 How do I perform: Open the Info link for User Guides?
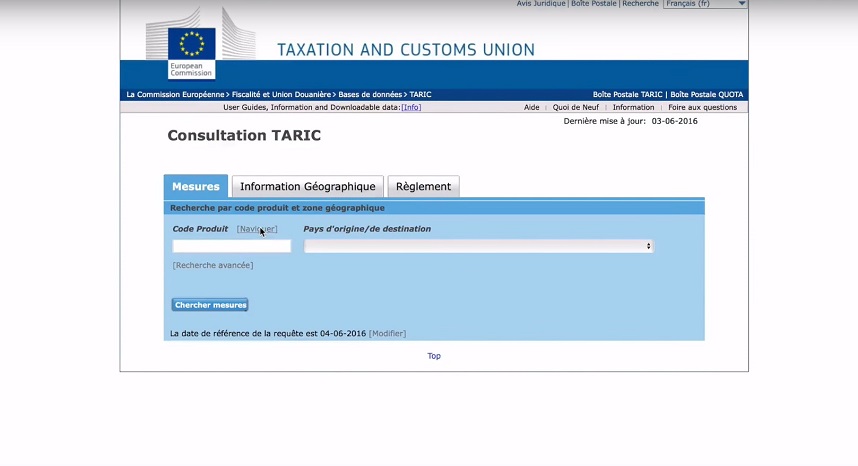pyautogui.click(x=411, y=108)
